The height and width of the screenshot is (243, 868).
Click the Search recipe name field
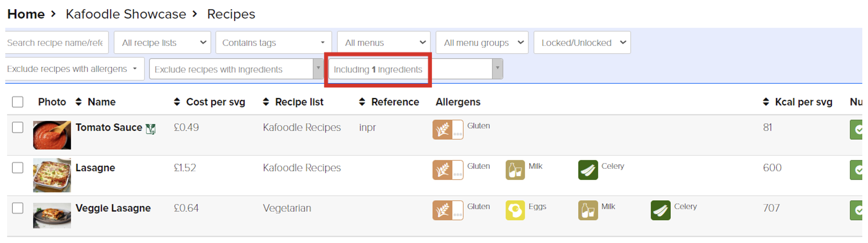(x=56, y=43)
